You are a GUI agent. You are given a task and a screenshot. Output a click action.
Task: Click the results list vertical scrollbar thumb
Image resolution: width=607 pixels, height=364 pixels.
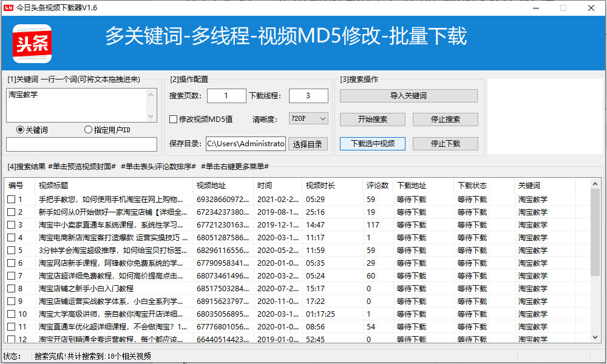[x=595, y=232]
